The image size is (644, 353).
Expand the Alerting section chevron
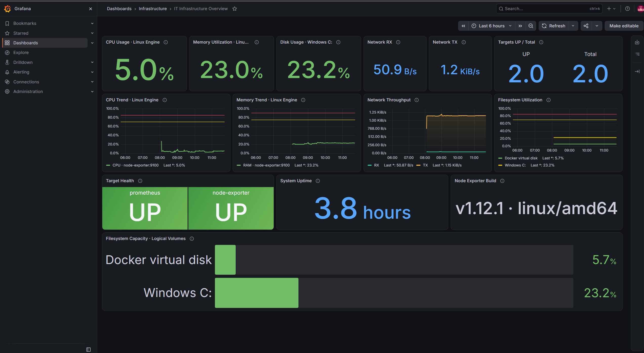tap(92, 72)
